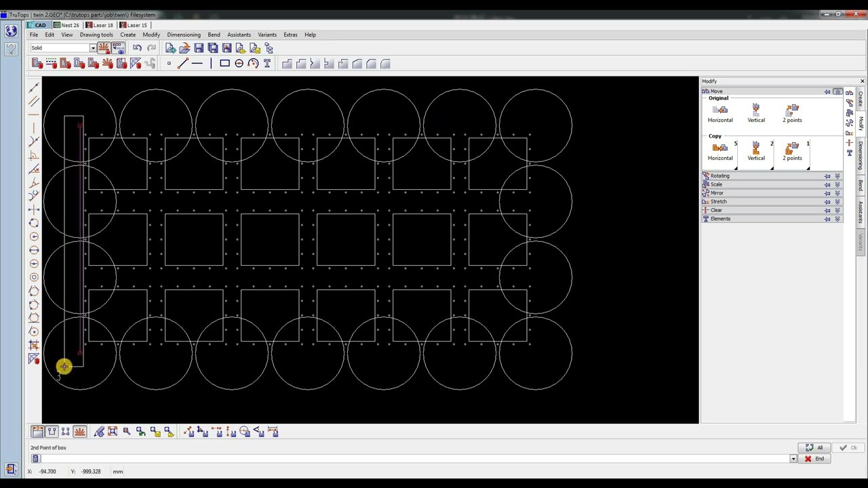
Task: Click the command input field
Action: 415,459
